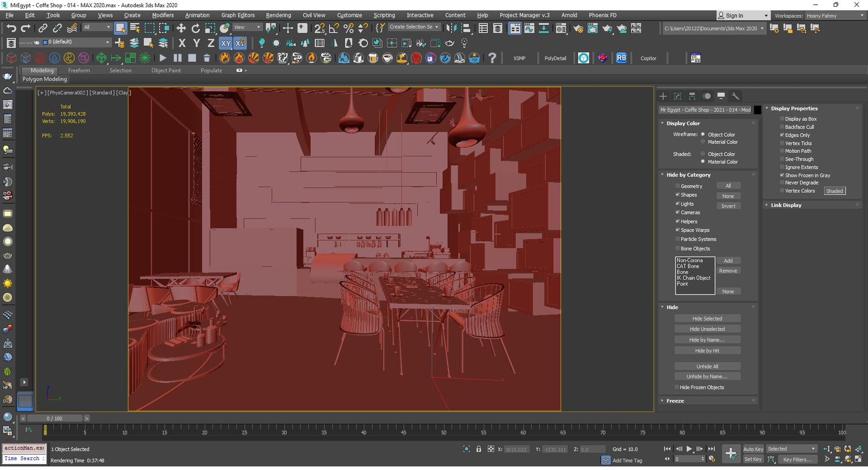Select the Select and Move tool

click(x=181, y=28)
